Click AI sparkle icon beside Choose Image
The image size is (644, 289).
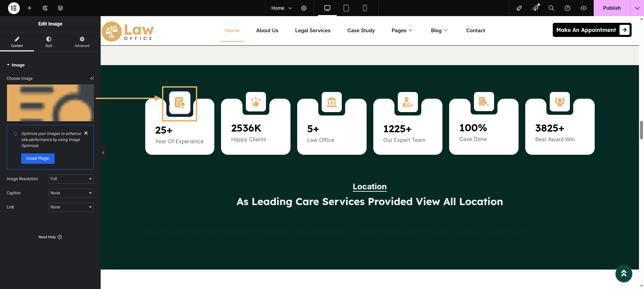tap(92, 79)
